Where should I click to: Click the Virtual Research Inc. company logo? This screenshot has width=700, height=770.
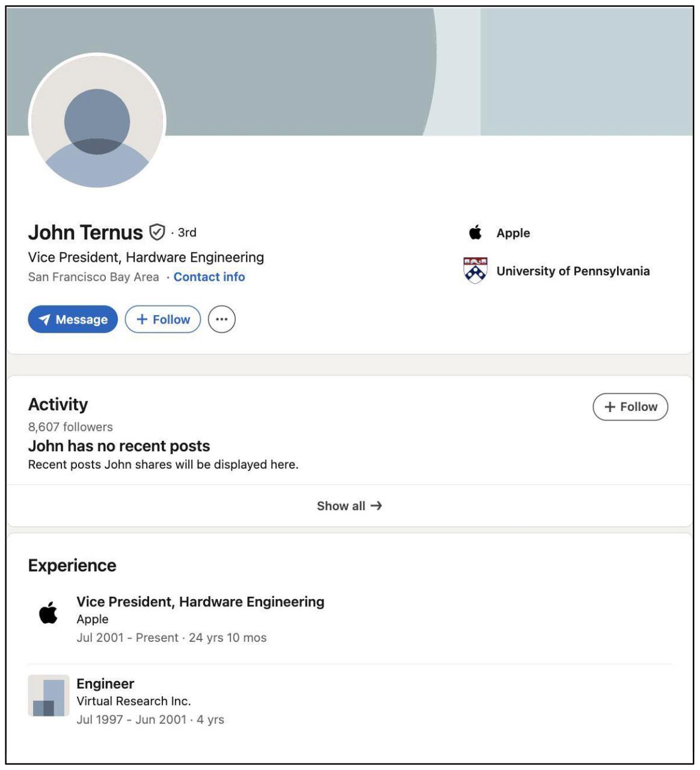click(49, 695)
